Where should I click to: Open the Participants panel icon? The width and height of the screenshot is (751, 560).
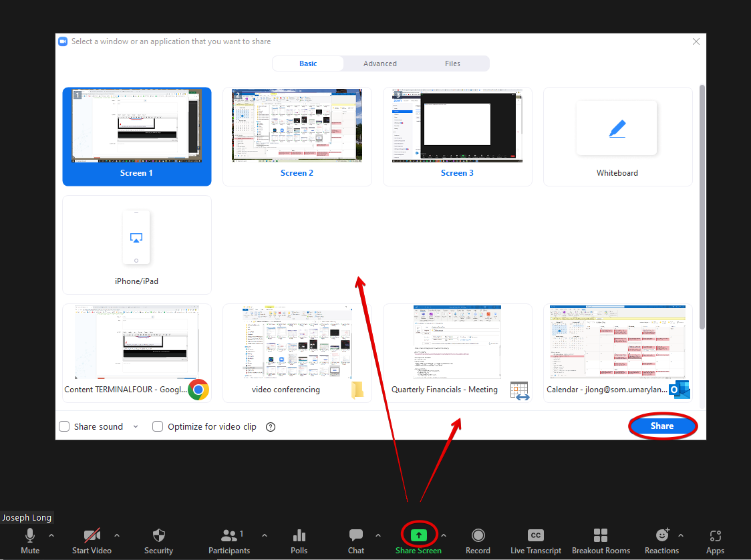pyautogui.click(x=229, y=535)
